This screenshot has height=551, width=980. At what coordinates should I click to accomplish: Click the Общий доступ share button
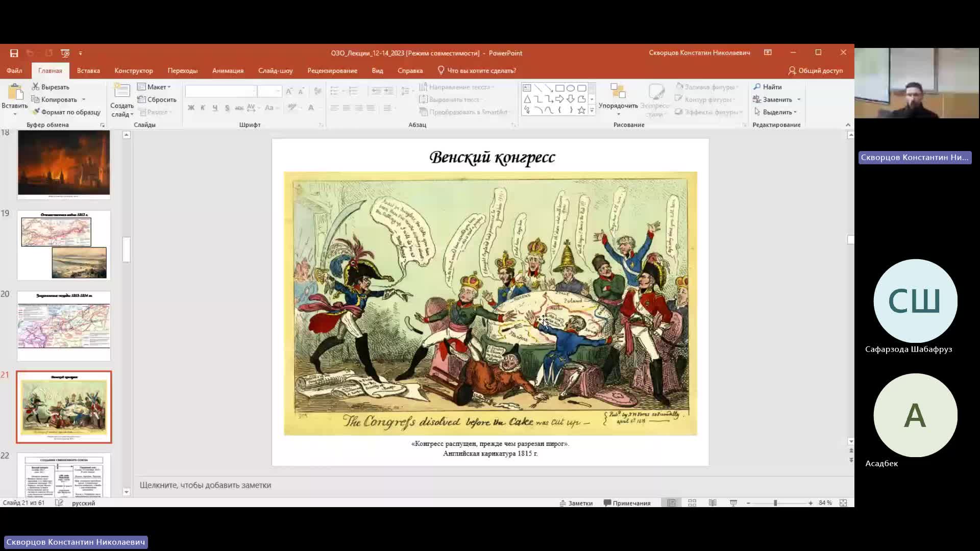point(816,70)
